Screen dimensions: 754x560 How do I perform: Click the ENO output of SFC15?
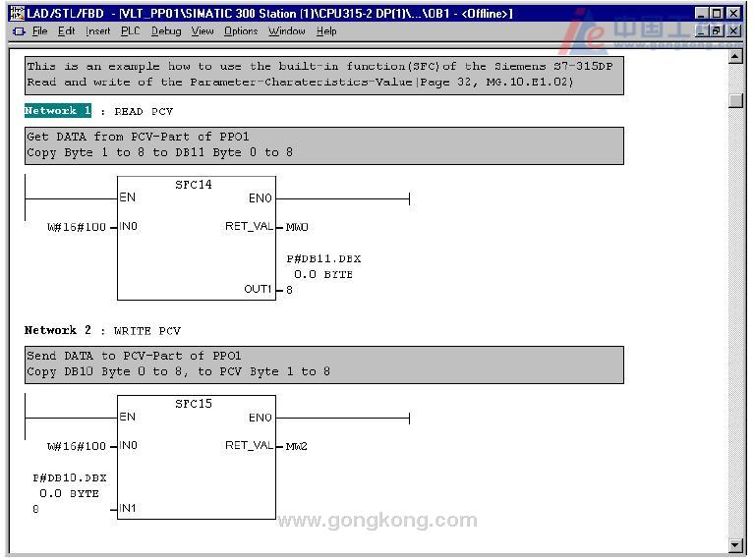(261, 418)
